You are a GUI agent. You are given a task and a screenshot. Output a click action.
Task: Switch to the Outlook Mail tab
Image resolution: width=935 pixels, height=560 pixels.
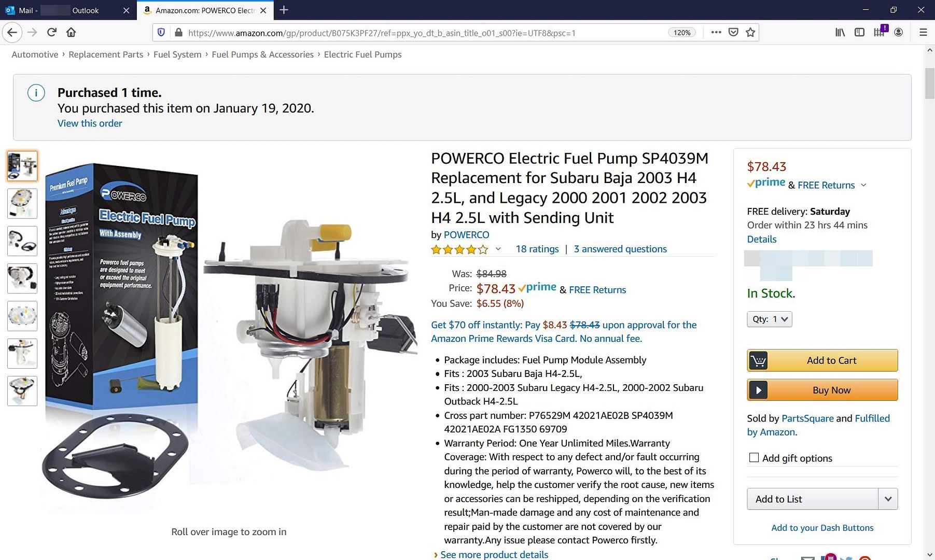coord(67,10)
